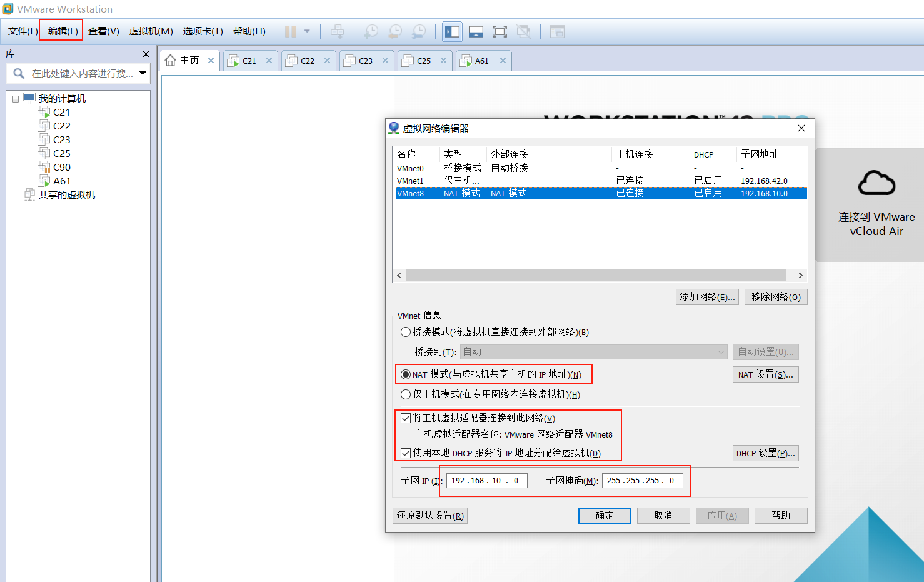This screenshot has height=582, width=924.
Task: Close the A61 tab
Action: [x=503, y=61]
